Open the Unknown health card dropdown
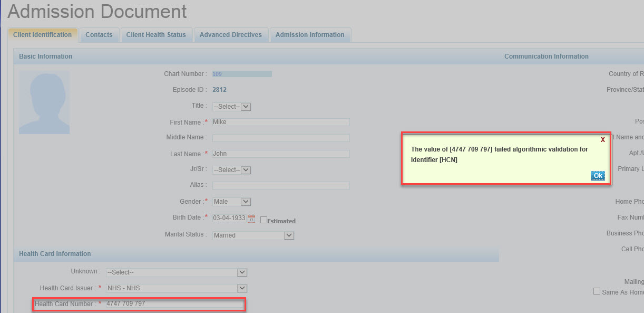Screen dimensions: 644x313 177,272
